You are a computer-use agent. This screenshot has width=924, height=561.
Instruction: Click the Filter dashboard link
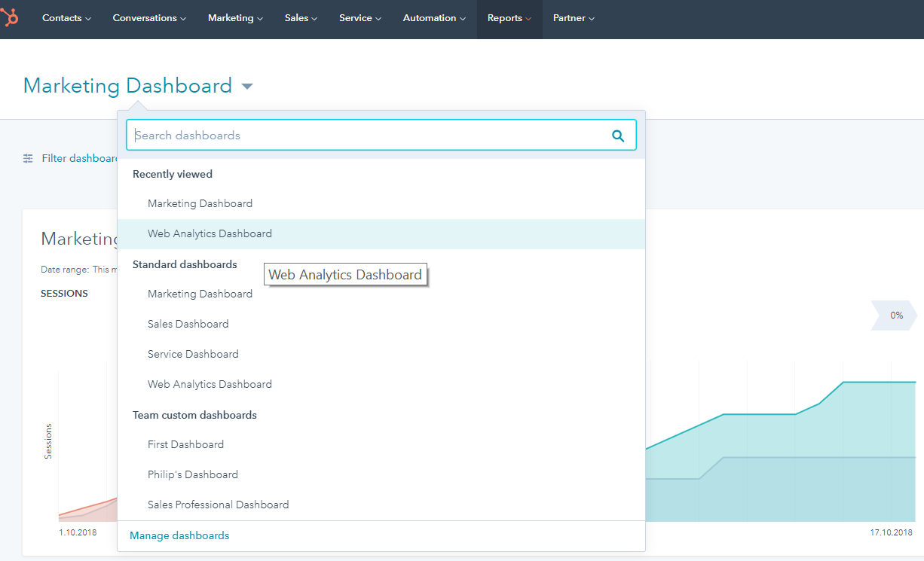coord(81,158)
